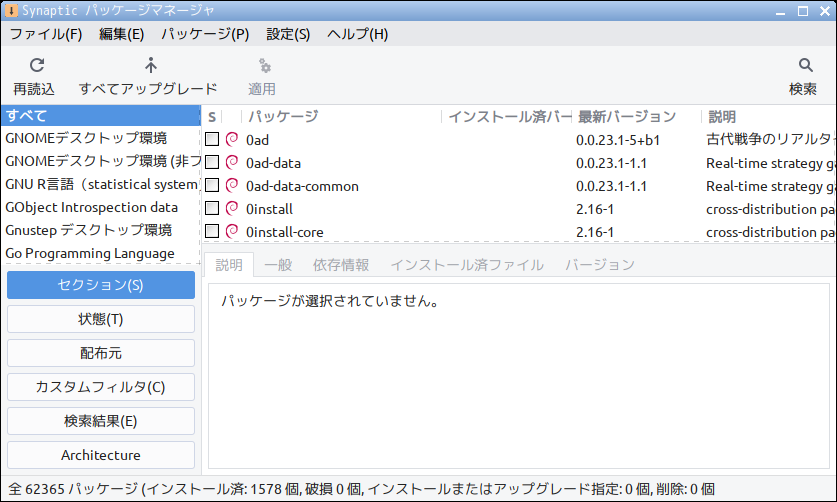Open the 設定(S) menu
837x502 pixels.
pyautogui.click(x=288, y=34)
